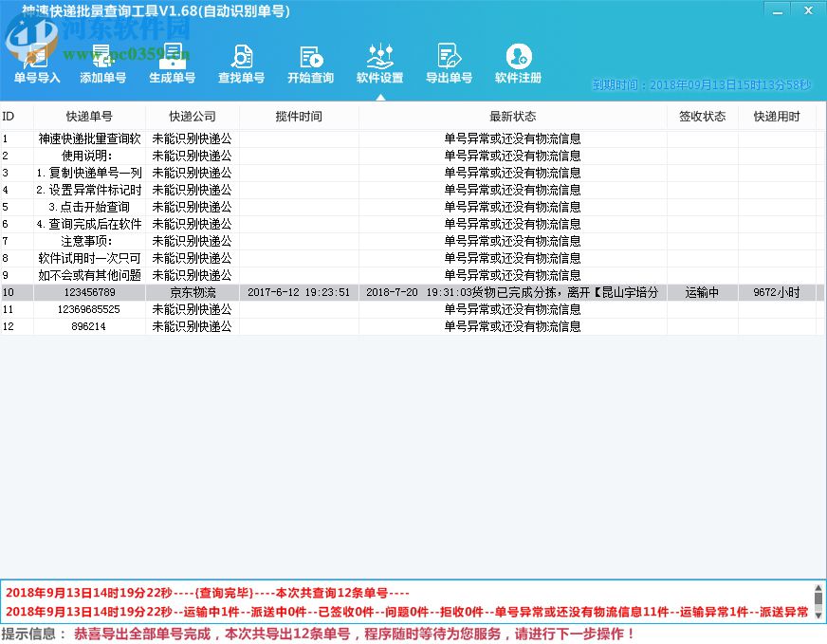
Task: Click the 快递单号 column header
Action: 89,115
